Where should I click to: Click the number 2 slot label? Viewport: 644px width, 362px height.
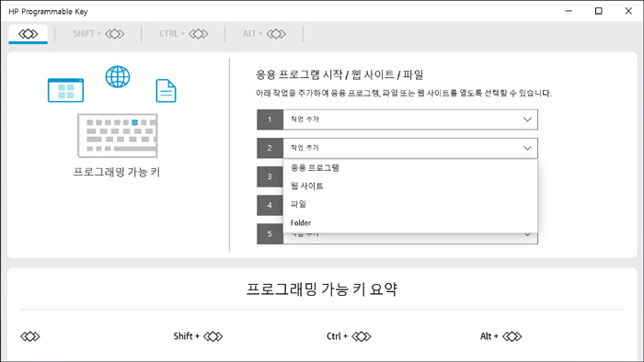point(270,148)
